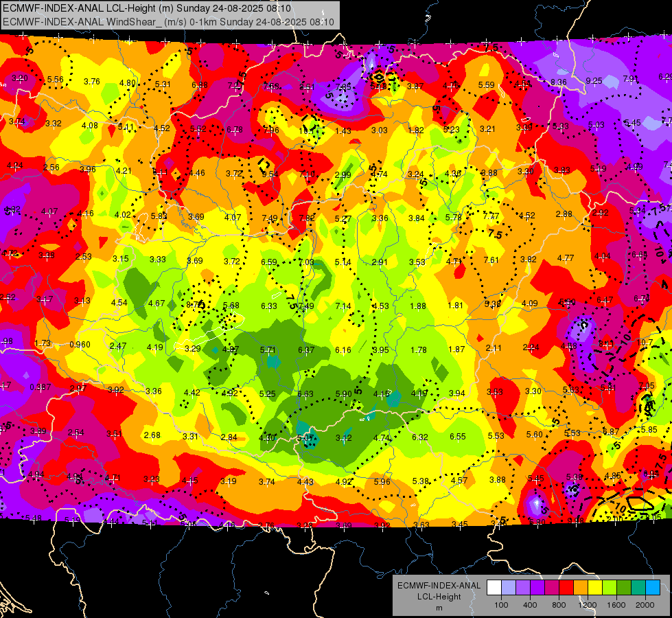This screenshot has height=618, width=672.
Task: Click the wind shear value '2.11'
Action: tap(494, 348)
